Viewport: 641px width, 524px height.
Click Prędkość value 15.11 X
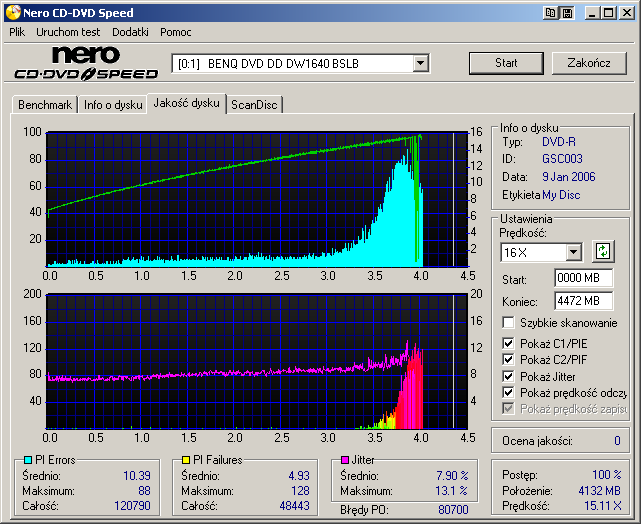coord(603,506)
